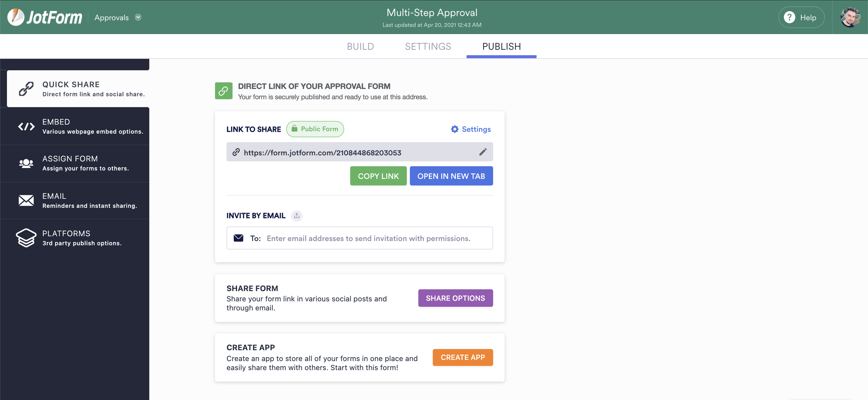Screen dimensions: 868x400
Task: Open the user profile avatar
Action: tap(850, 17)
